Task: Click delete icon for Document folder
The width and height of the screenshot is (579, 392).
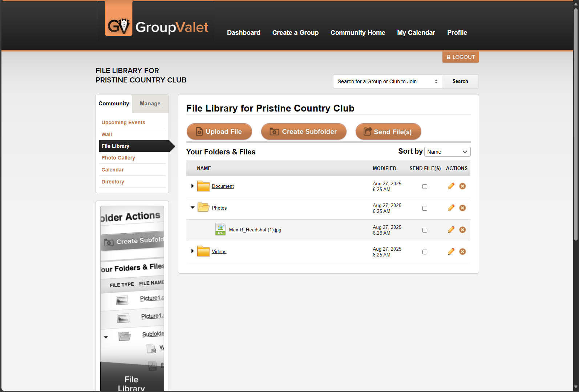Action: tap(462, 186)
